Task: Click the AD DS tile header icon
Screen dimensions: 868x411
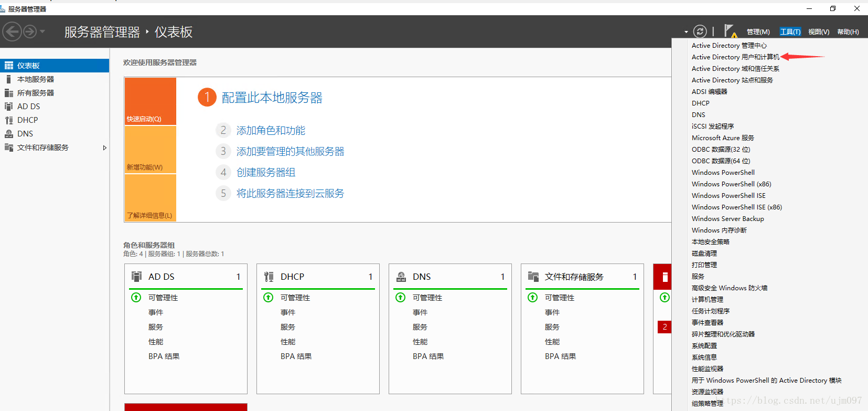Action: click(137, 277)
